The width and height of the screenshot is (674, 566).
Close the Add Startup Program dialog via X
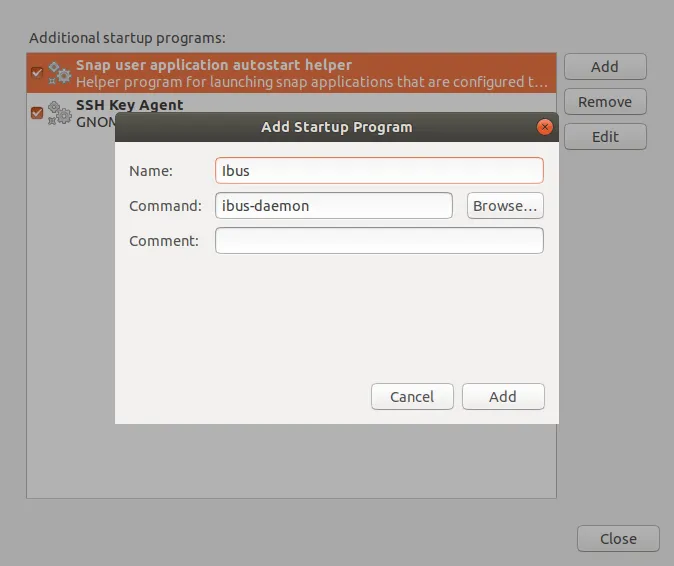[545, 127]
